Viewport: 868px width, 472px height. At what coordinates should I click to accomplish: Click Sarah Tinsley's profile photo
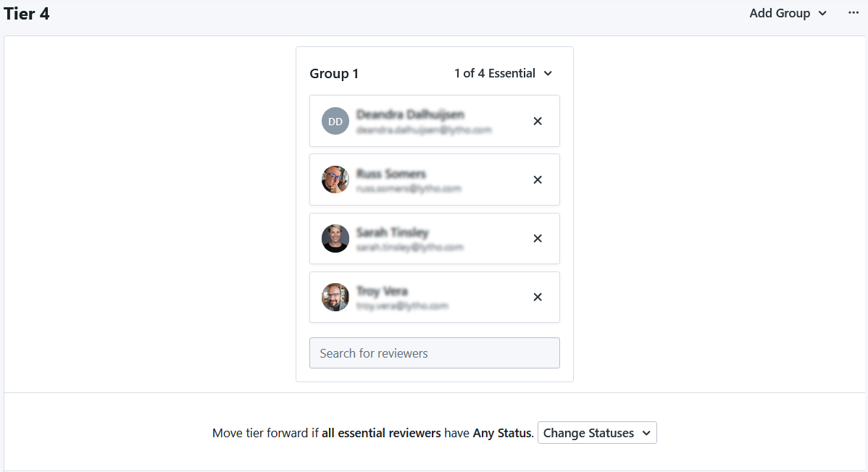pos(335,238)
